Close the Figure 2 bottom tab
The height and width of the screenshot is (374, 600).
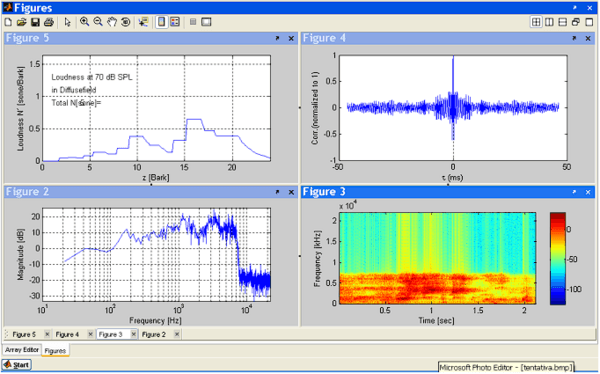click(x=177, y=335)
